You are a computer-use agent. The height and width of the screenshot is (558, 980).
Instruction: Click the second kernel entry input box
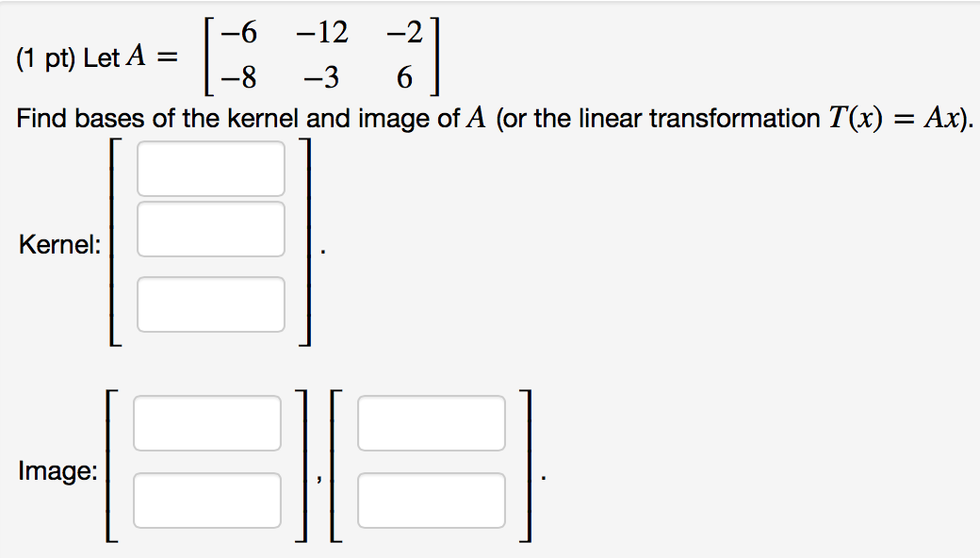tap(211, 228)
